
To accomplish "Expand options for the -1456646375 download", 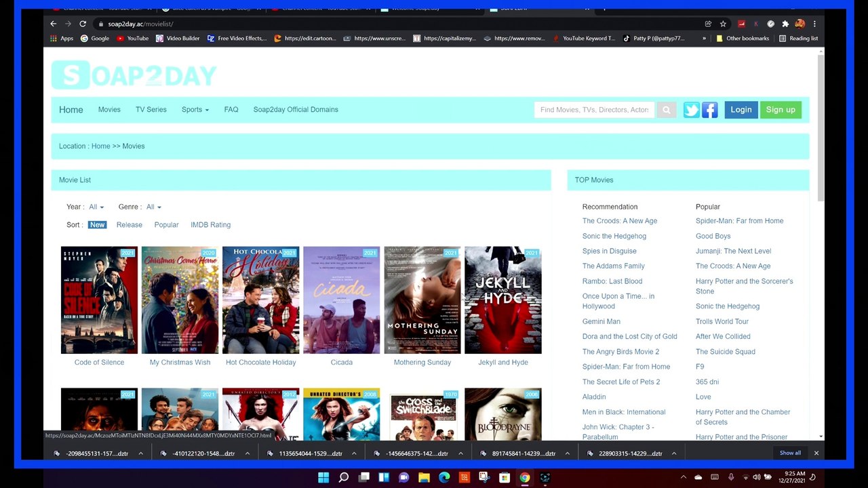I will click(460, 453).
